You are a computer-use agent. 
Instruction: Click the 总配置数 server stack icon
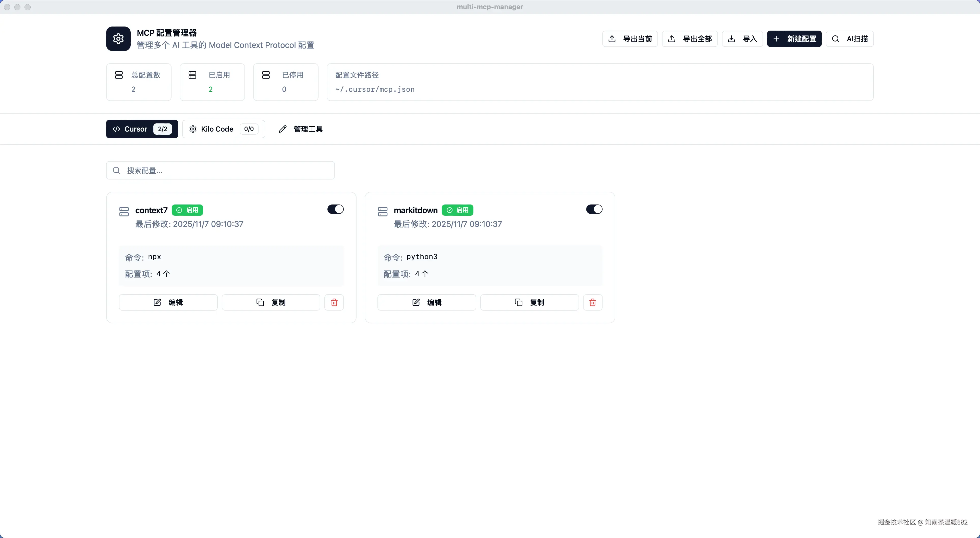[x=119, y=75]
